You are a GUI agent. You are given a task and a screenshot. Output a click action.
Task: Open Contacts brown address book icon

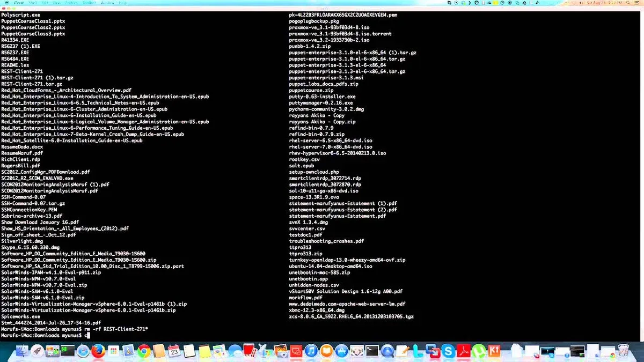(x=159, y=351)
